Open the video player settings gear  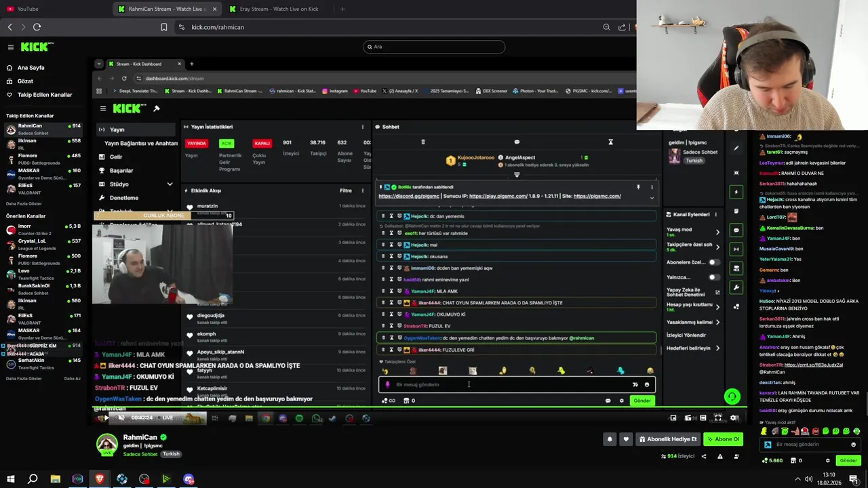coord(734,418)
